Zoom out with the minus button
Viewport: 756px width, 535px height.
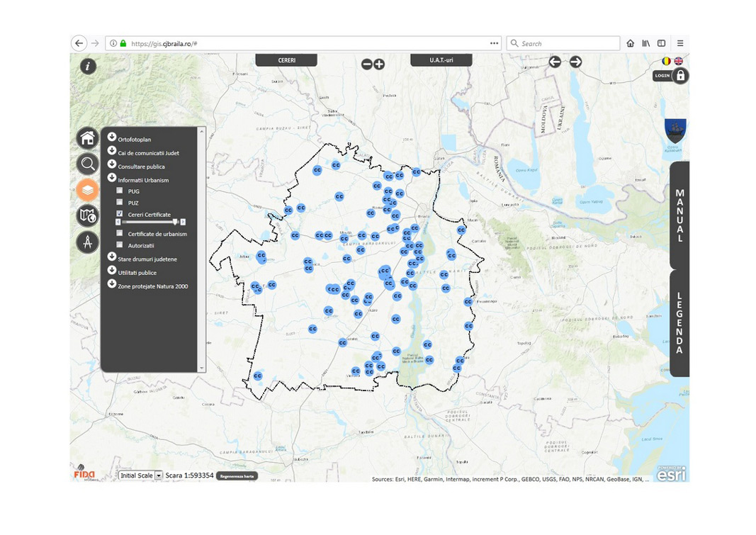(x=367, y=64)
